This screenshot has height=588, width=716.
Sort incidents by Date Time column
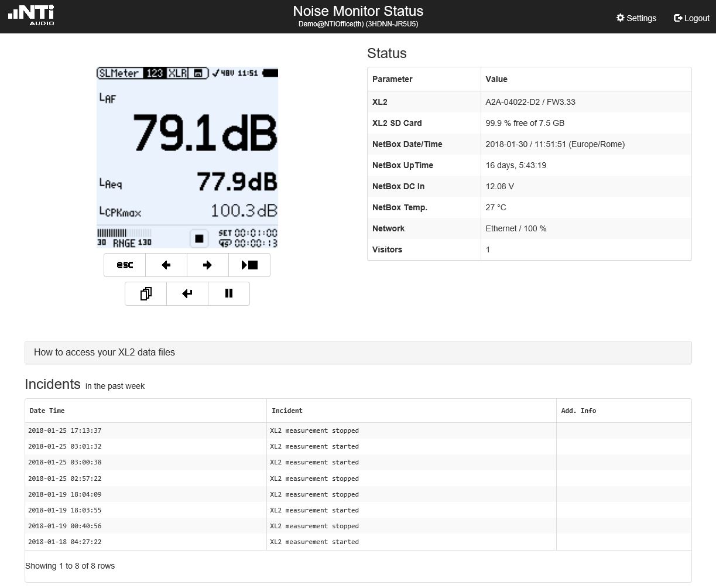47,411
